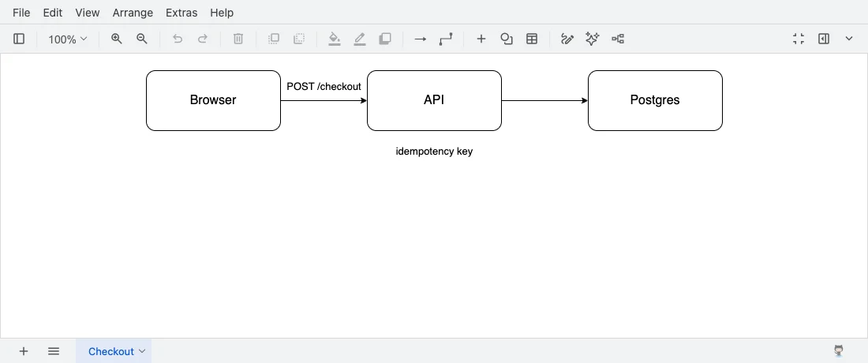Click the Insert Table icon
The width and height of the screenshot is (868, 363).
[532, 39]
